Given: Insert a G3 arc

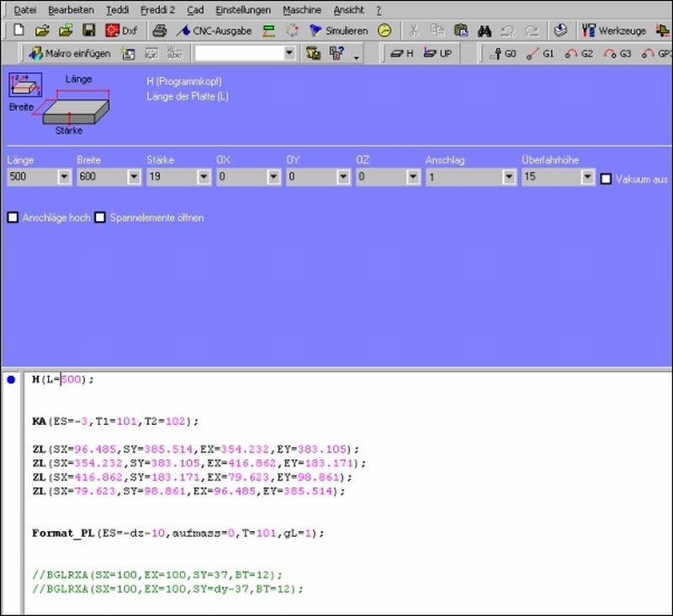Looking at the screenshot, I should (x=617, y=54).
